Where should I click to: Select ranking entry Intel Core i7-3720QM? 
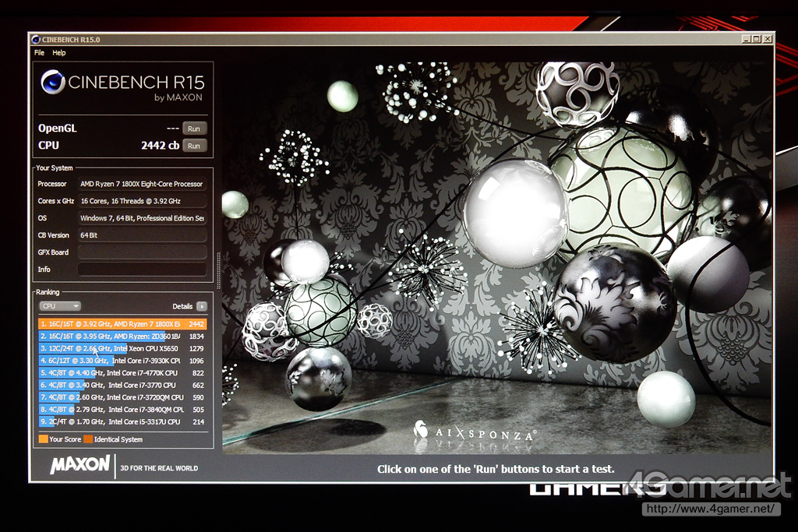122,397
